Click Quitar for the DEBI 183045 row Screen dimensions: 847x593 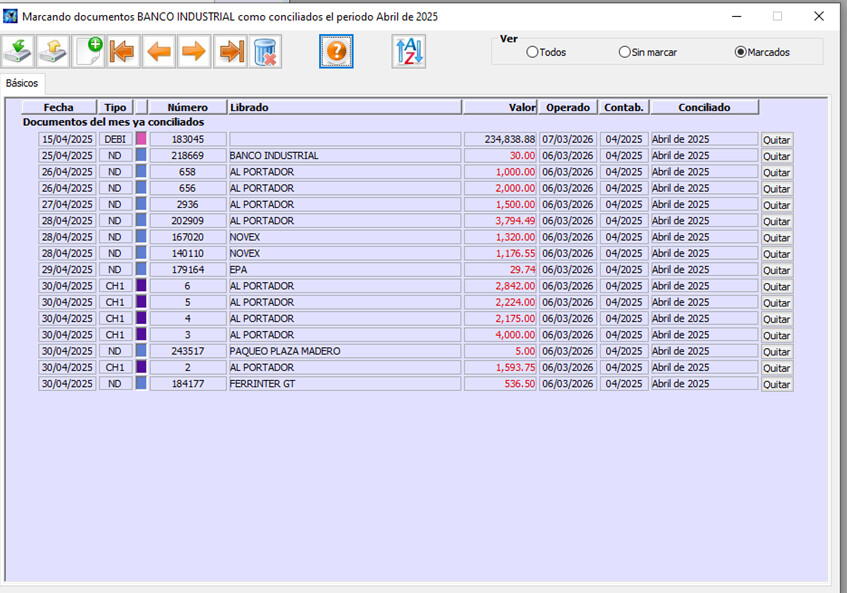tap(777, 140)
